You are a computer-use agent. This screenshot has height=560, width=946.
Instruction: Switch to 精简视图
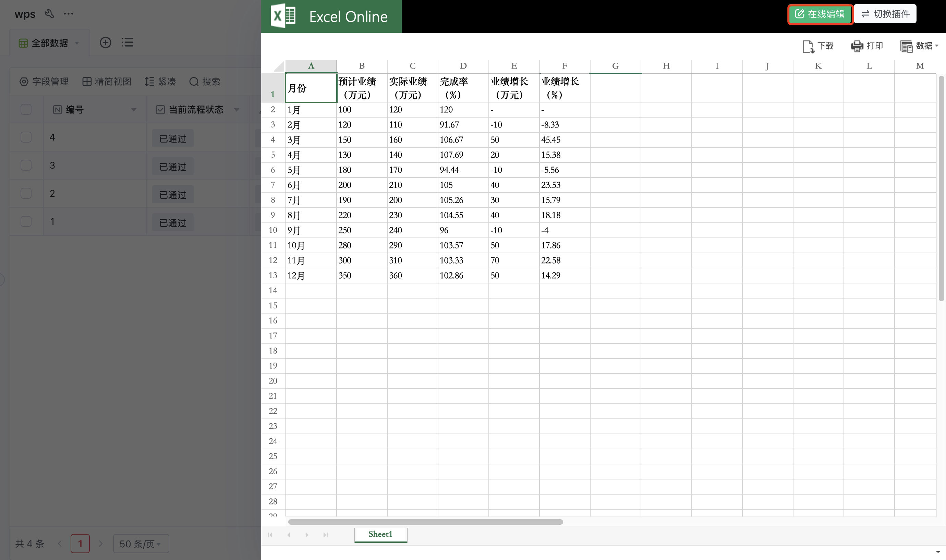pyautogui.click(x=107, y=82)
